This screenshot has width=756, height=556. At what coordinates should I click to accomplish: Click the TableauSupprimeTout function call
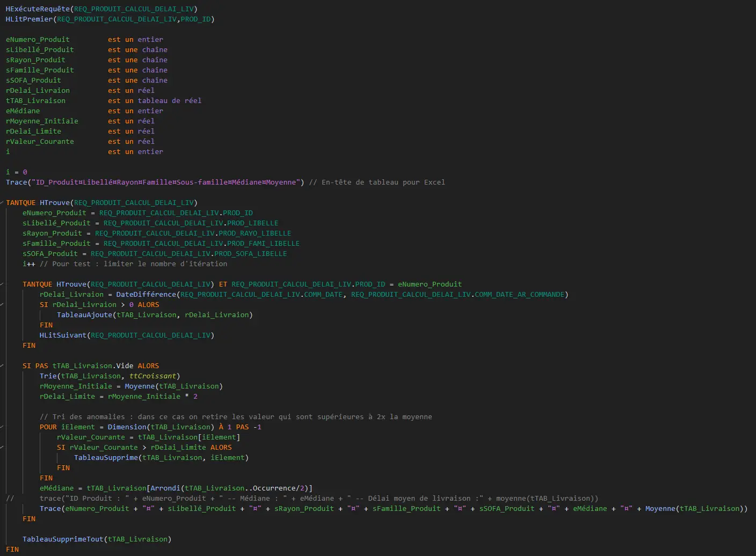(63, 539)
